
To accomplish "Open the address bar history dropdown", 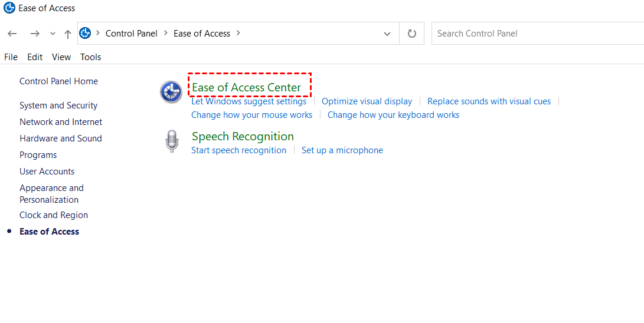I will coord(387,34).
